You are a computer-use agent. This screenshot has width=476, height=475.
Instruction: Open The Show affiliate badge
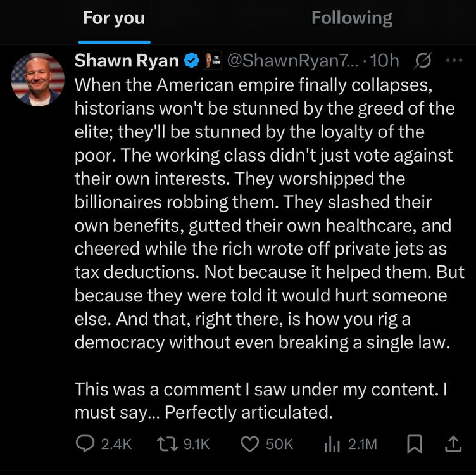tap(211, 61)
